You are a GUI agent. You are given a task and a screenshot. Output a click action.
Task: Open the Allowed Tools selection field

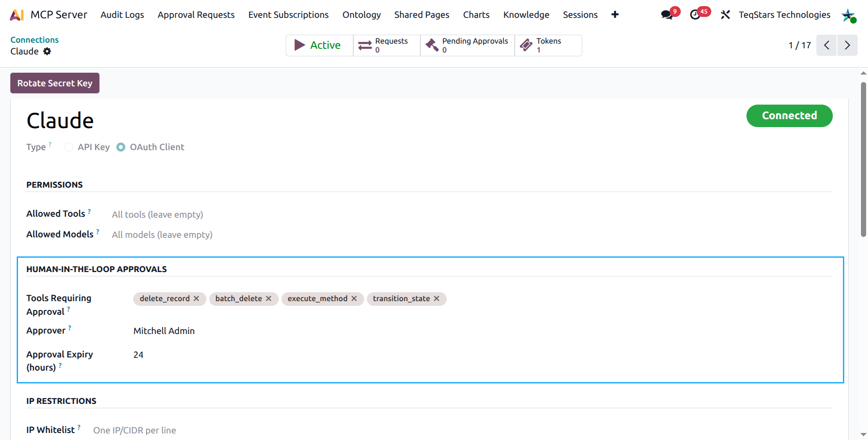pyautogui.click(x=472, y=214)
